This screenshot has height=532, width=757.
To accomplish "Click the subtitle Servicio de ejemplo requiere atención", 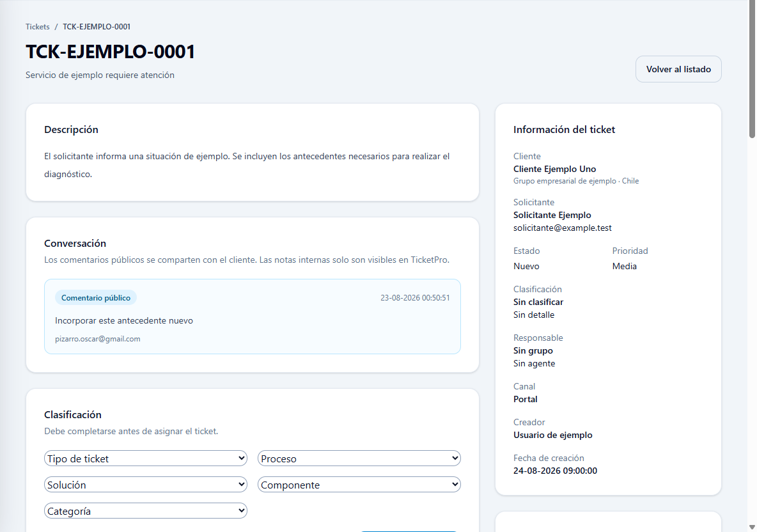I will (100, 75).
